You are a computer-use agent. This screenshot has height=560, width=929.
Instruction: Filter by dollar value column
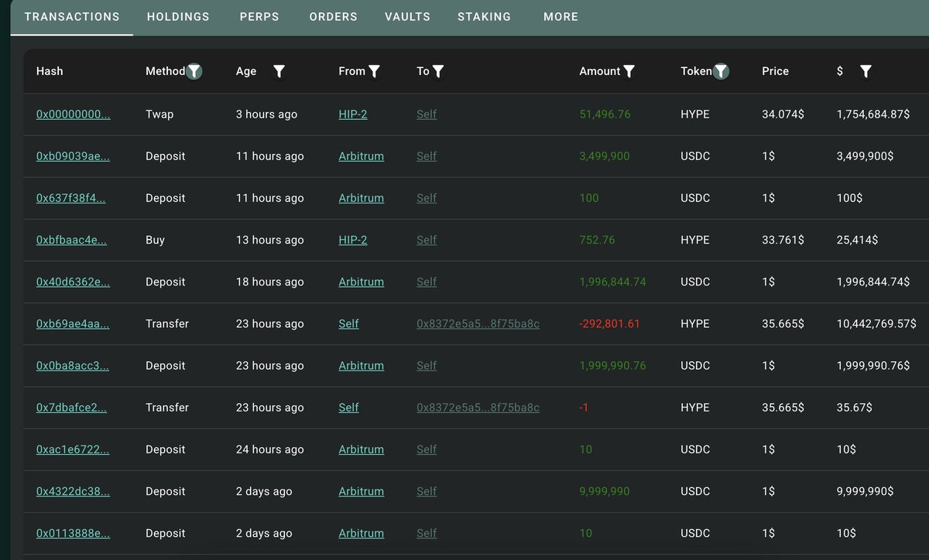click(866, 71)
